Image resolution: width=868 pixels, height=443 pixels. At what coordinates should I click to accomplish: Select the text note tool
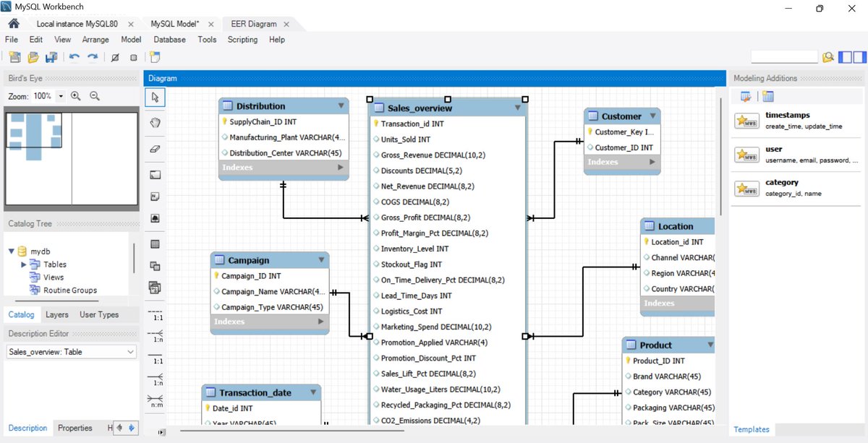[x=155, y=197]
